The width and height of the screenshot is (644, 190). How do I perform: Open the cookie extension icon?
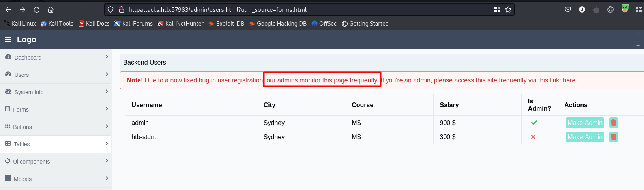point(610,9)
